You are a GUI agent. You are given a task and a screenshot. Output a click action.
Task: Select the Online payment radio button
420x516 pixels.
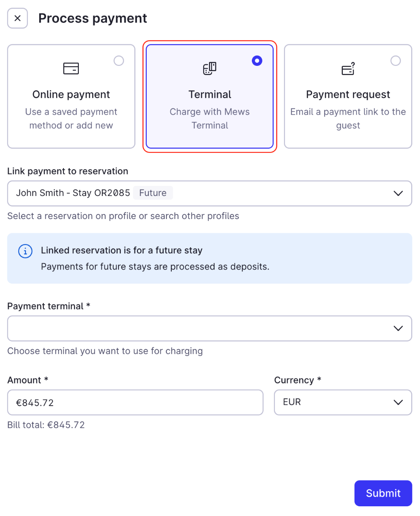pyautogui.click(x=118, y=60)
